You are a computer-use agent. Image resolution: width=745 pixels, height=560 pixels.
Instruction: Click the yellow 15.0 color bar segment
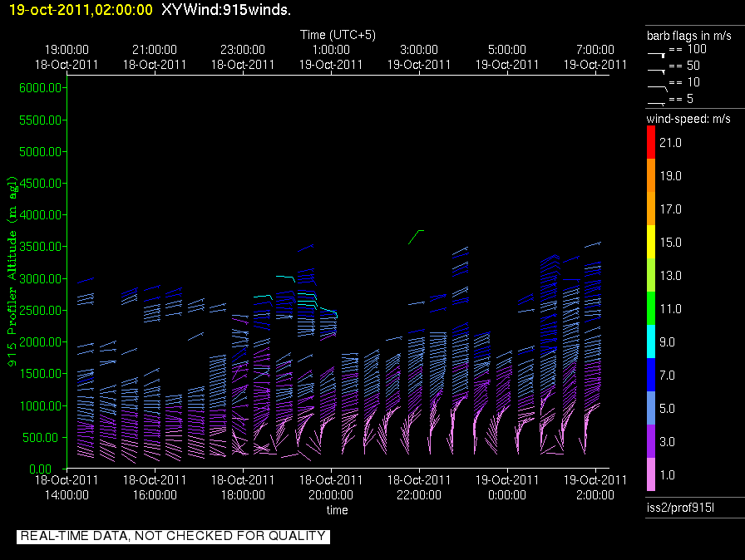(x=650, y=242)
